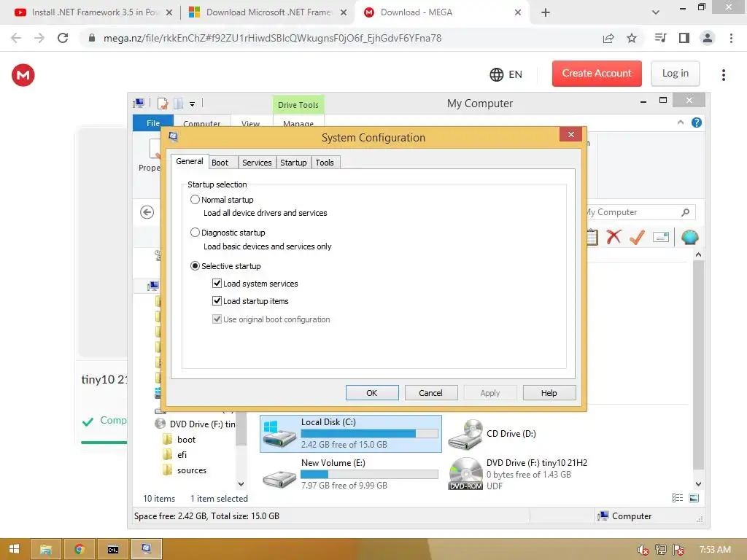The image size is (747, 560).
Task: Click Log in button
Action: (x=675, y=74)
